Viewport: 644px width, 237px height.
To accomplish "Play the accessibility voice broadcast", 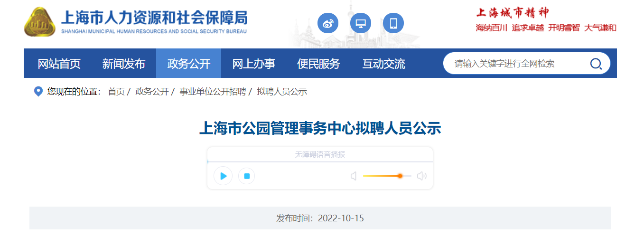I will 223,176.
